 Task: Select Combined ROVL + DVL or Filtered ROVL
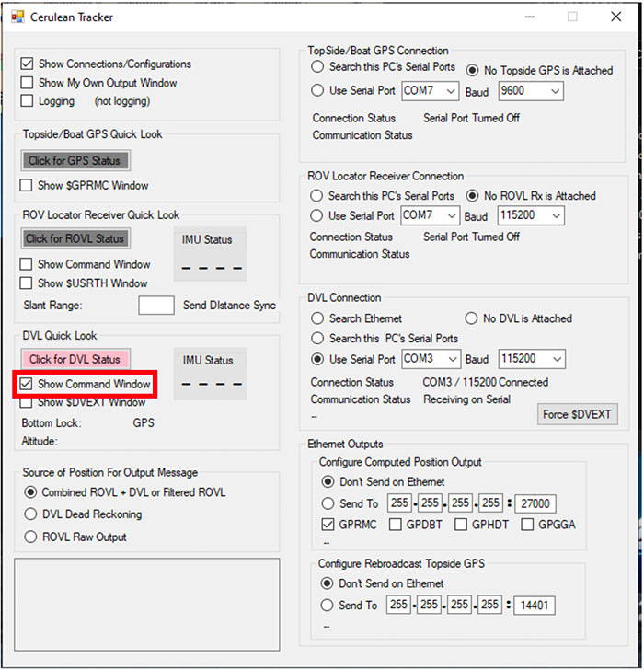click(30, 492)
